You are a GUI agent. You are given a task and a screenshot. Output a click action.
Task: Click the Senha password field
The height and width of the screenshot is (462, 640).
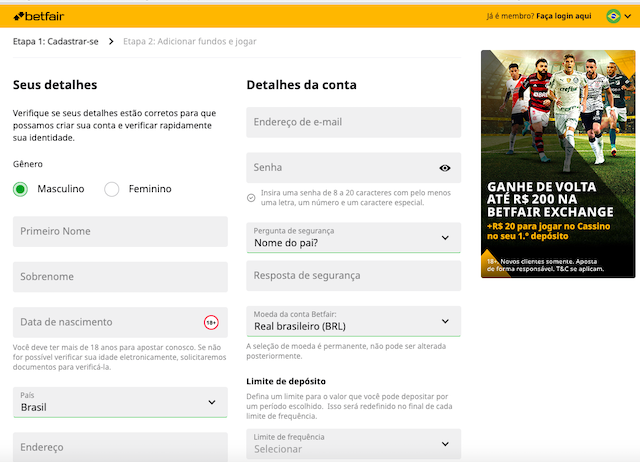(353, 168)
